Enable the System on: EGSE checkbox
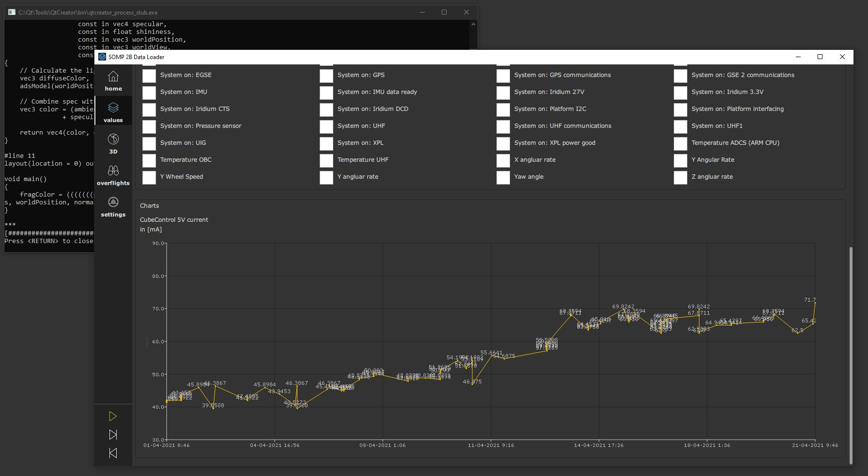Screen dimensions: 868x476 pyautogui.click(x=149, y=76)
